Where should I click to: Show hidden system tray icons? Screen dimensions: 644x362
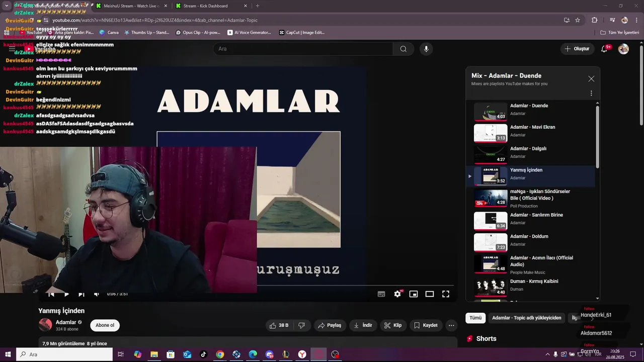tap(548, 354)
